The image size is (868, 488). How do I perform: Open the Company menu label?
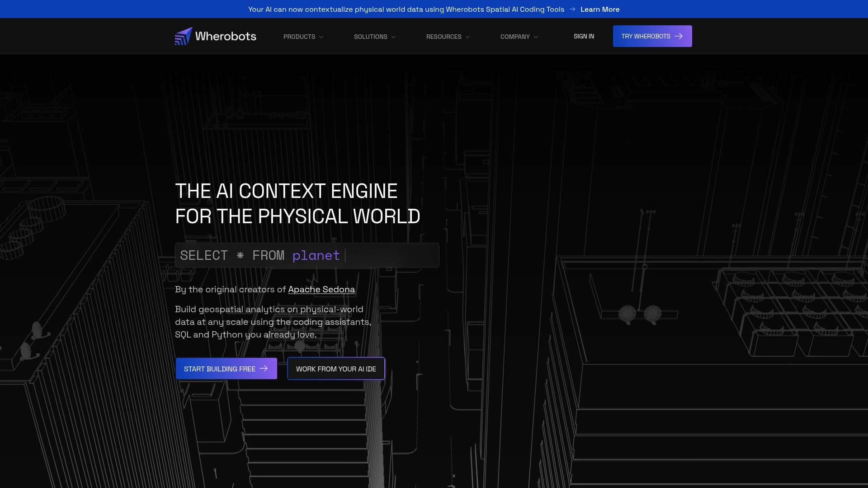[x=514, y=37]
